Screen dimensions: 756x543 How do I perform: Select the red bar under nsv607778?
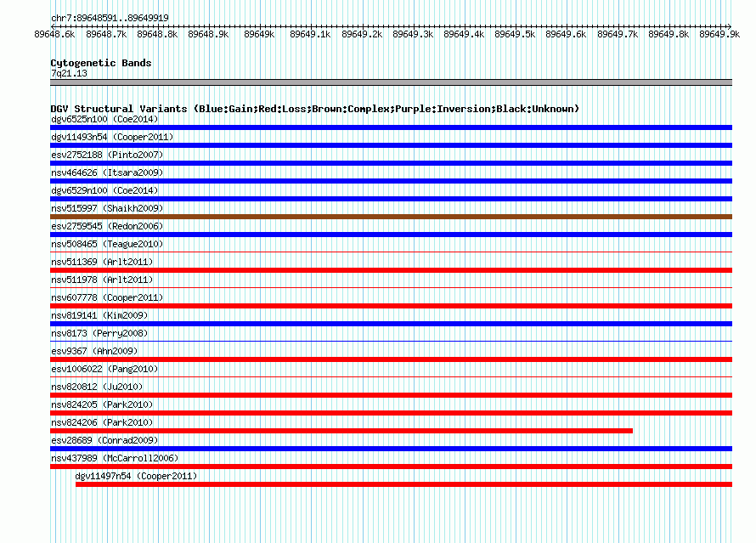tap(391, 306)
